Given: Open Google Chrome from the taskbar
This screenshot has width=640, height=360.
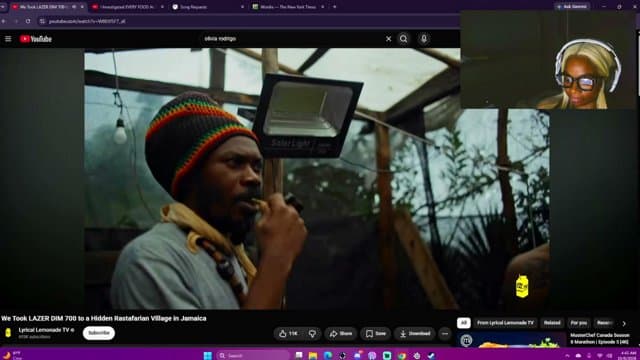Looking at the screenshot, I should click(x=402, y=356).
